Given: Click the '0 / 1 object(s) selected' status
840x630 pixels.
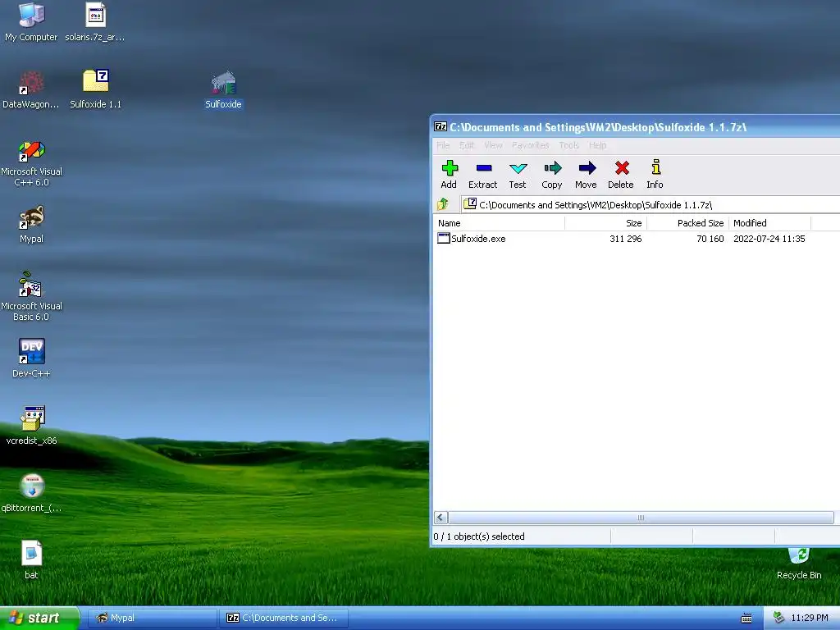Looking at the screenshot, I should click(479, 536).
